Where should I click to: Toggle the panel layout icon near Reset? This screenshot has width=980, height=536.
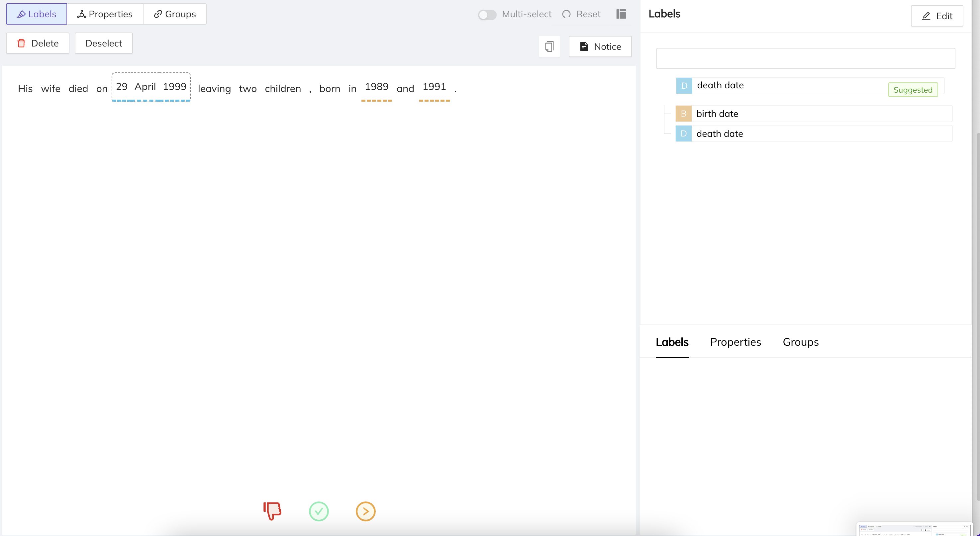[x=621, y=14]
